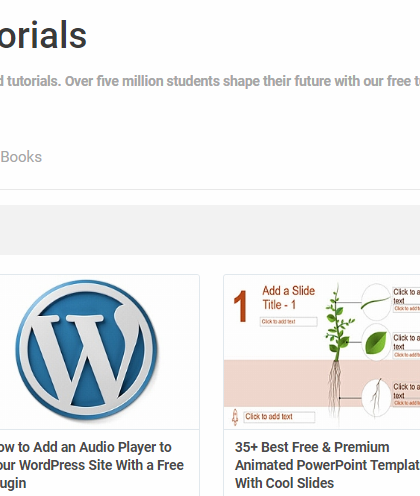Click the 'Add a Slide Title - 1' text
This screenshot has width=420, height=496.
(x=288, y=297)
